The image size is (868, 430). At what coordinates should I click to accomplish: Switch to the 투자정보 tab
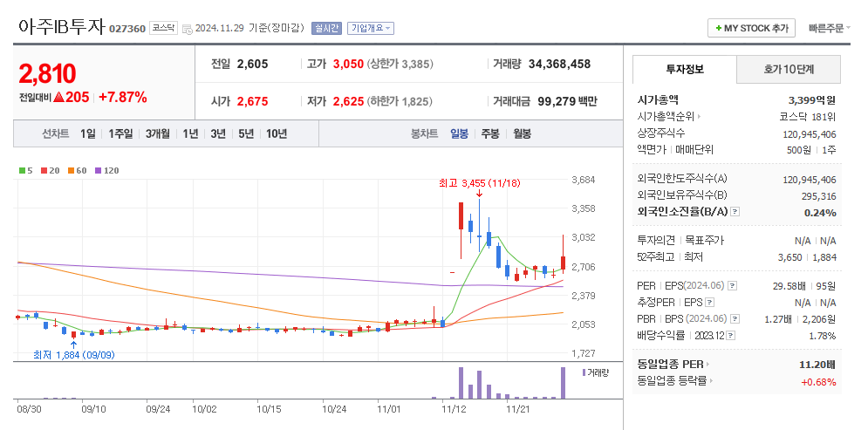(x=685, y=70)
